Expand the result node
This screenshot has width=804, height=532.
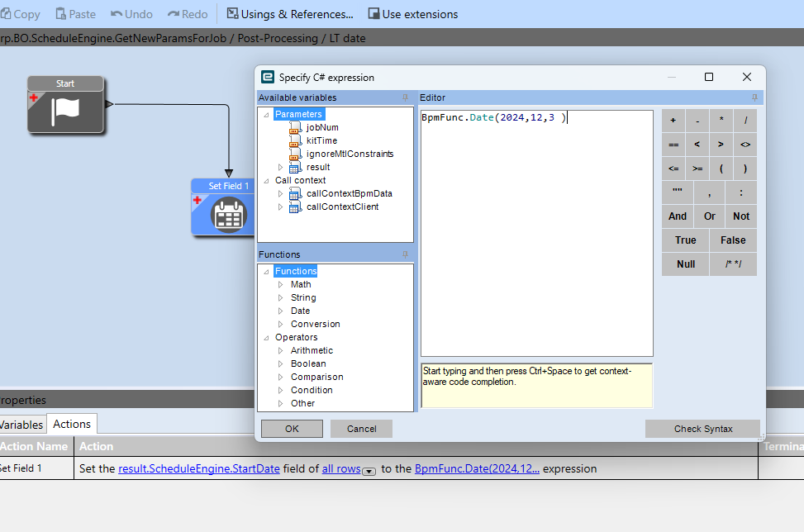click(280, 167)
